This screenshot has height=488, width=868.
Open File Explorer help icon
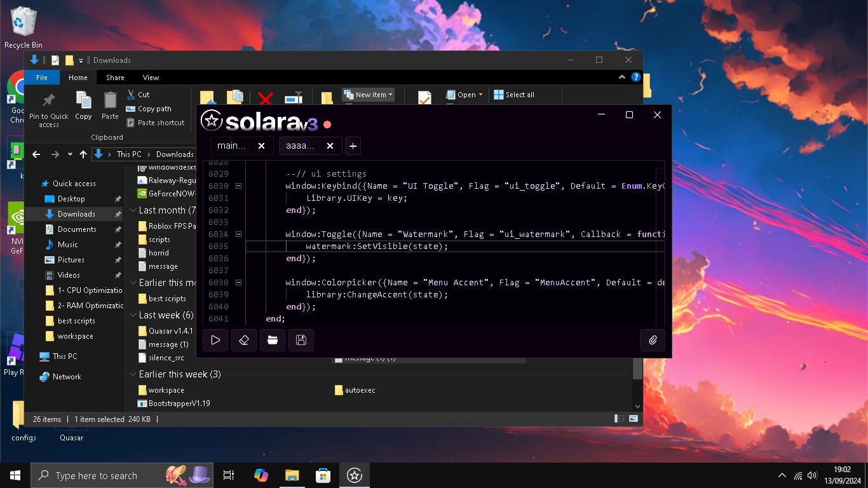tap(635, 78)
